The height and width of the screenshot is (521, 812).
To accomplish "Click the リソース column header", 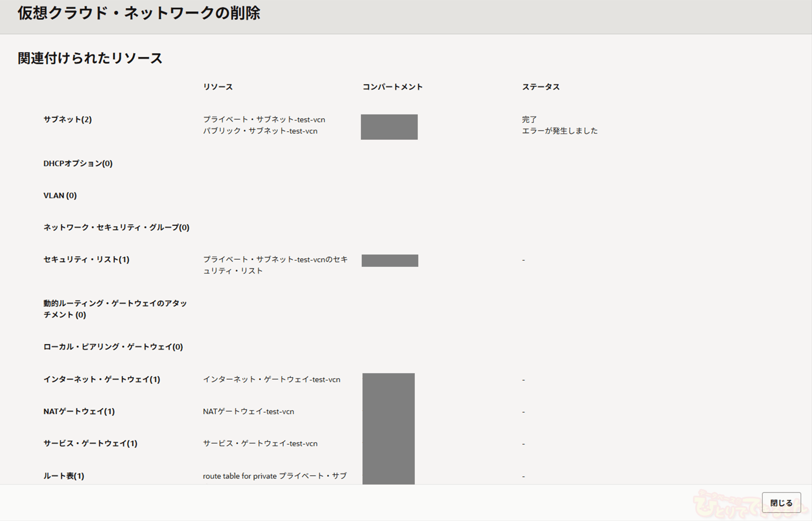I will click(x=218, y=87).
